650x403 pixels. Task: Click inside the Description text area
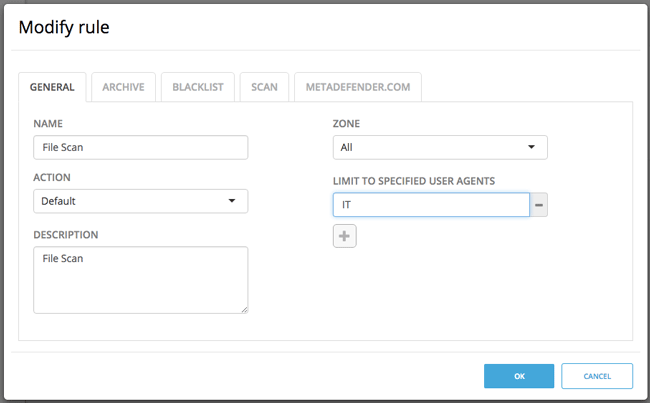(140, 280)
